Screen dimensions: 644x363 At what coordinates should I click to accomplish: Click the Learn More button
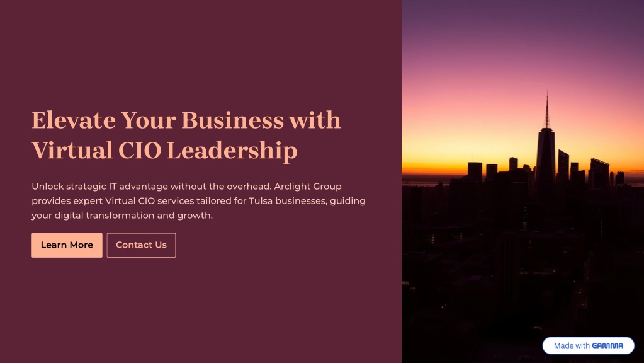(x=67, y=245)
